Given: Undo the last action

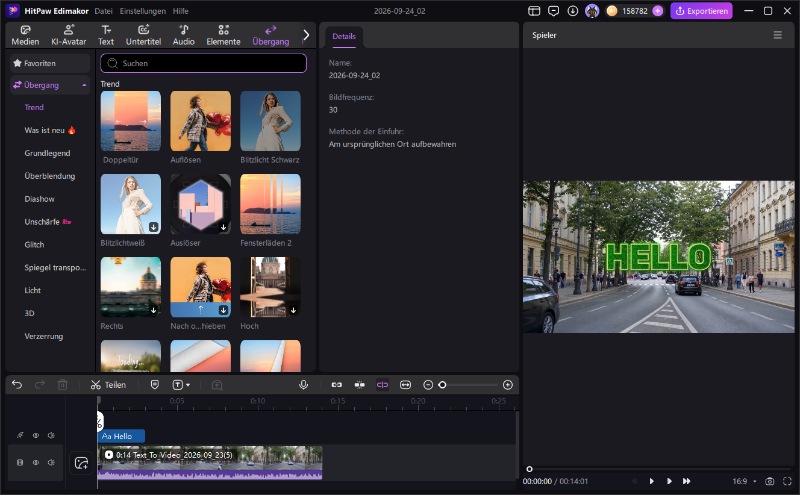Looking at the screenshot, I should [17, 384].
